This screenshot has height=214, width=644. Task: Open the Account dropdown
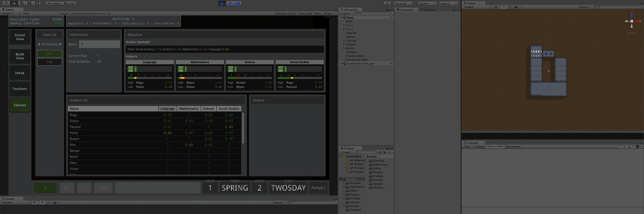pos(403,3)
